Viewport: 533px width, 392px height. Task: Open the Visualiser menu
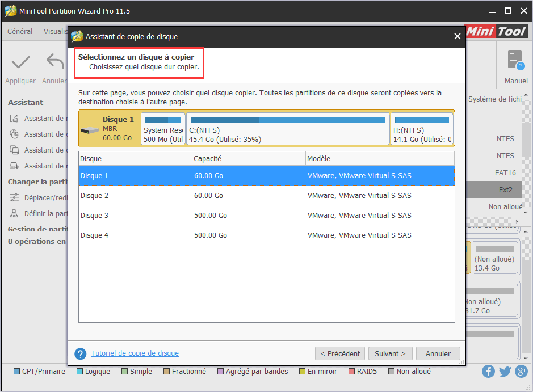pyautogui.click(x=55, y=32)
